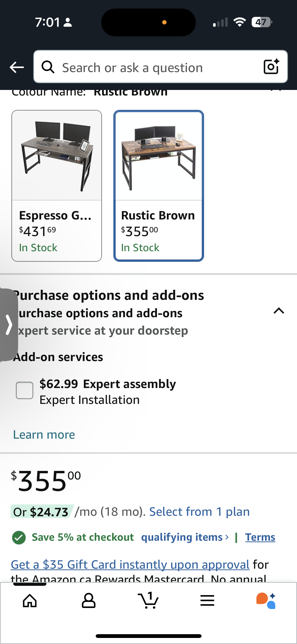The width and height of the screenshot is (297, 644).
Task: Tap the search magnifier icon
Action: pyautogui.click(x=48, y=67)
